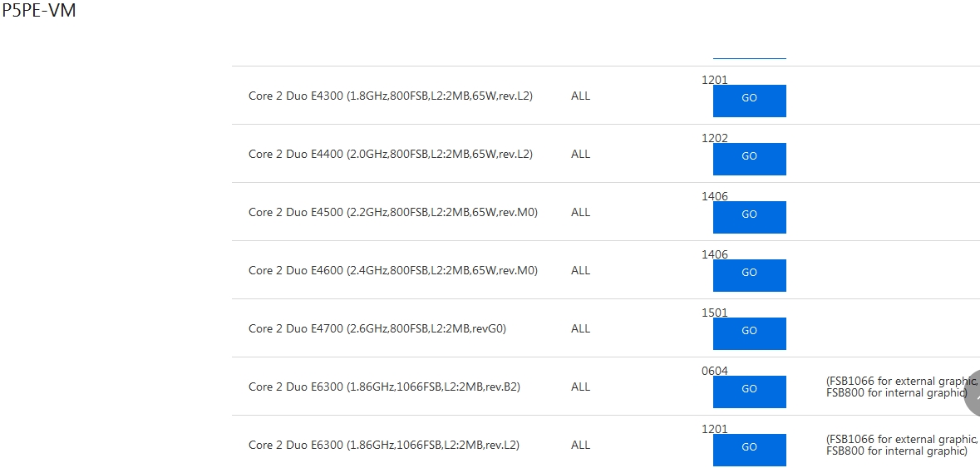Click GO button for Core 2 Duo E4700

click(750, 333)
